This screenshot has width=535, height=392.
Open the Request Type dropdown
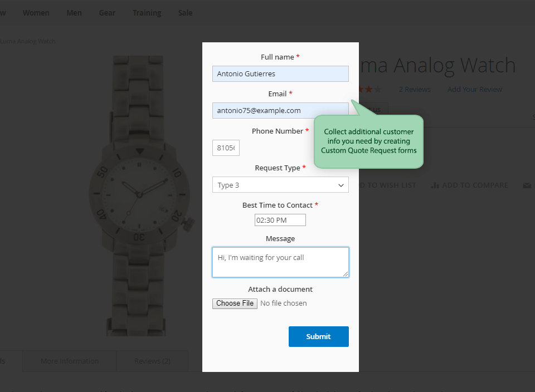[280, 185]
